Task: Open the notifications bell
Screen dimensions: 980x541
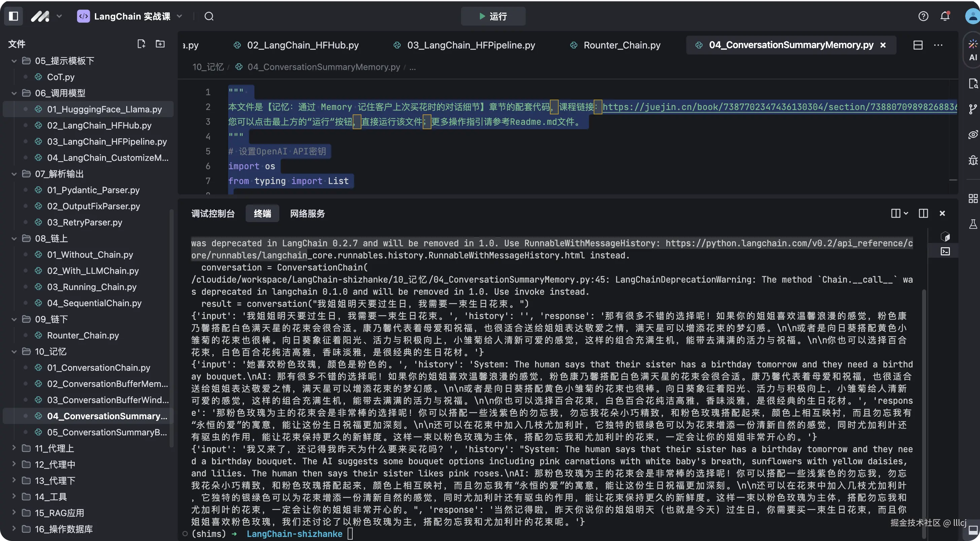Action: click(945, 16)
